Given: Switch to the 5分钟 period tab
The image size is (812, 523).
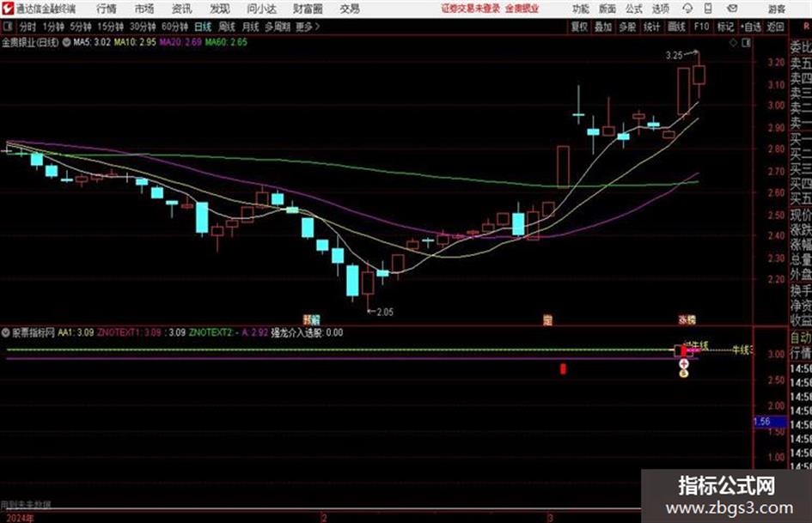Looking at the screenshot, I should [80, 27].
